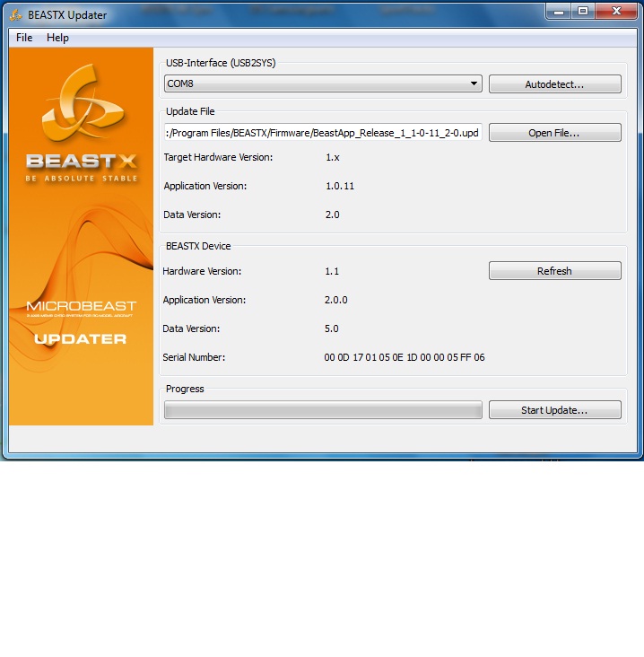Expand the USB-Interface dropdown arrow
The width and height of the screenshot is (644, 657).
pyautogui.click(x=474, y=84)
